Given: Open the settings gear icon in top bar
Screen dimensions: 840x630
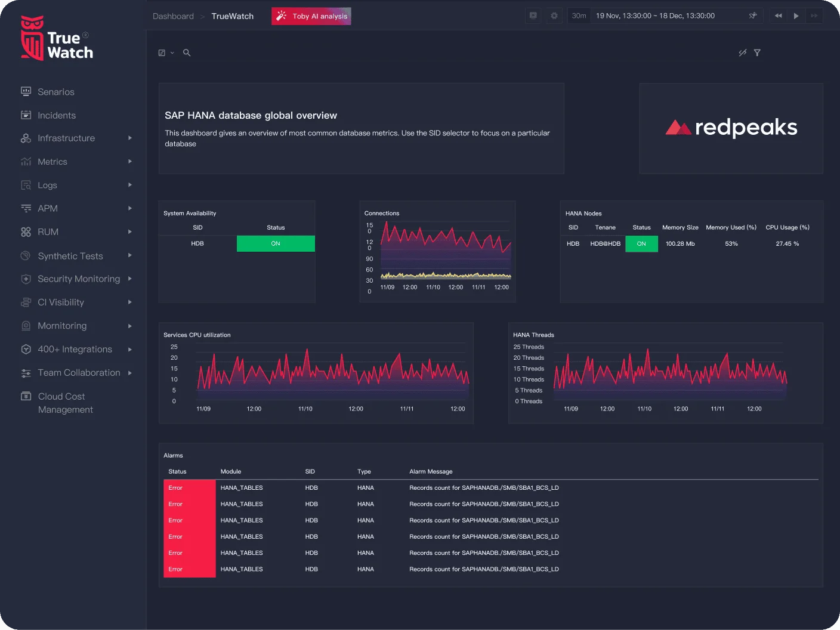Looking at the screenshot, I should click(554, 16).
